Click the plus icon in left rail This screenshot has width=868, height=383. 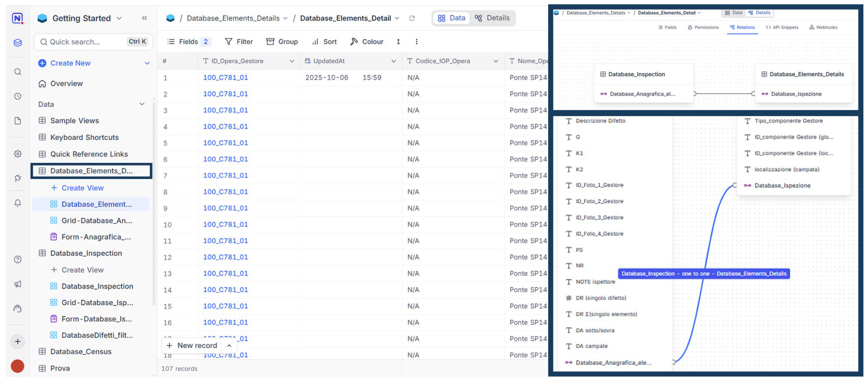[x=18, y=342]
